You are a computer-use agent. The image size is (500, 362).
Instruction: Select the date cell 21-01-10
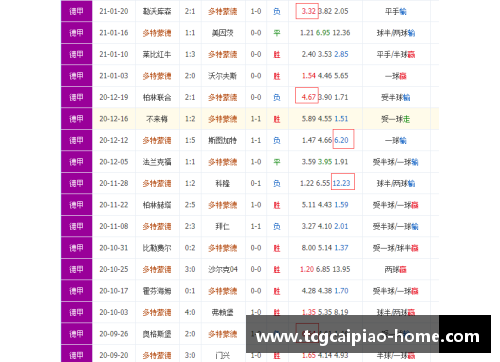114,54
